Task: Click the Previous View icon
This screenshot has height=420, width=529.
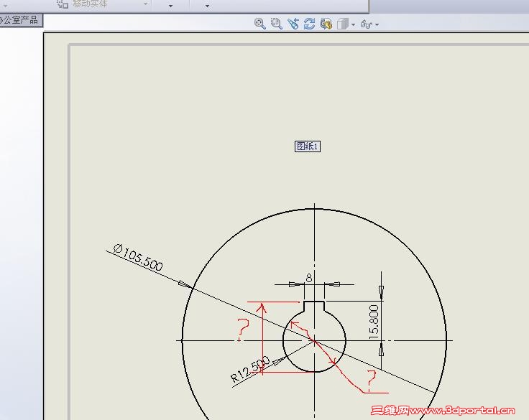Action: point(293,24)
